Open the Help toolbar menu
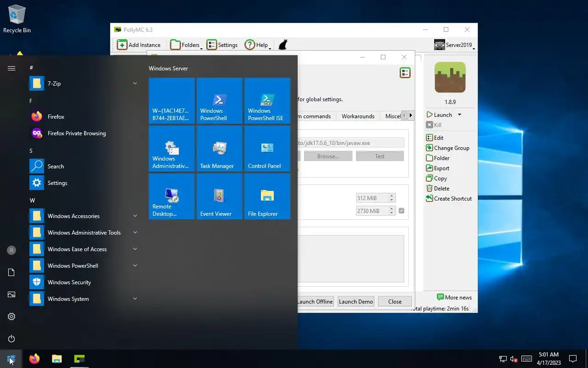The height and width of the screenshot is (368, 588). pos(257,45)
